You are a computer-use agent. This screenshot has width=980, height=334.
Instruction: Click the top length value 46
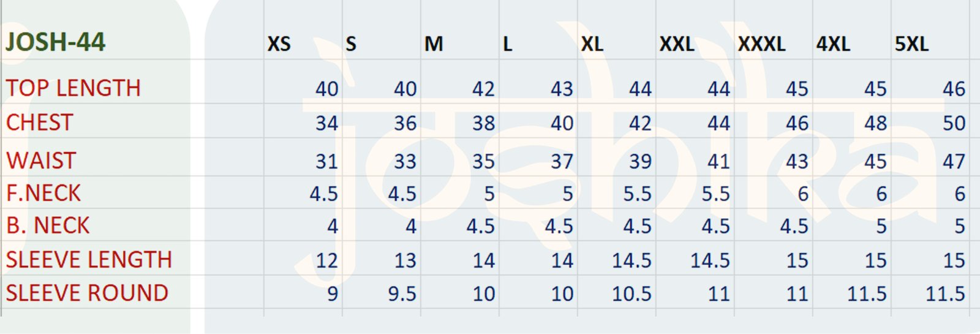(x=954, y=89)
